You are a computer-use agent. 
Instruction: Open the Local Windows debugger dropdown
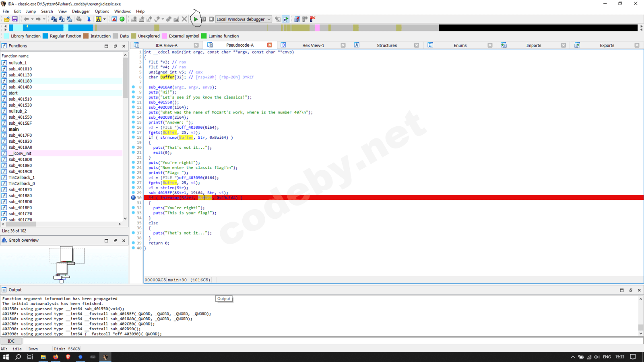coord(244,19)
